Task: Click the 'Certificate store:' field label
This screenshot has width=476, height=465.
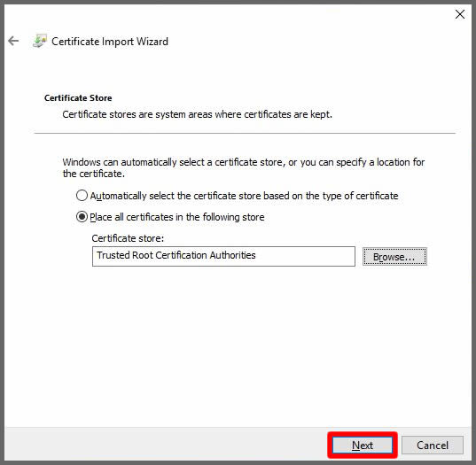Action: point(128,238)
